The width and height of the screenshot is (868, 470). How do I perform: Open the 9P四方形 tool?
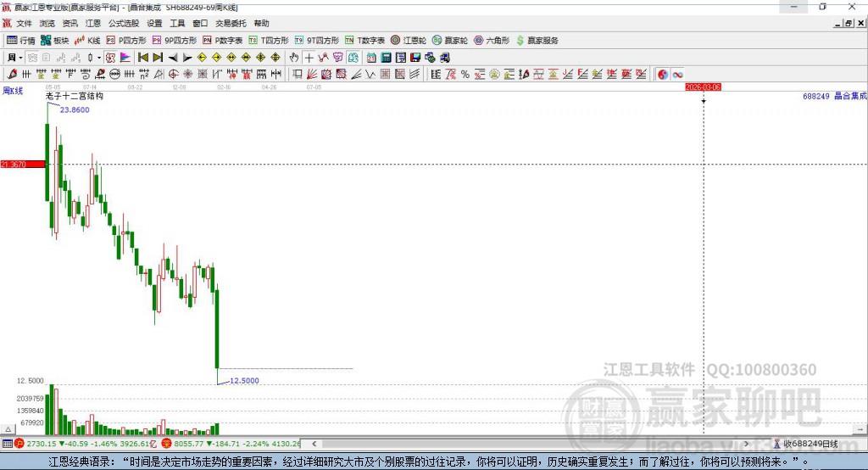coord(175,41)
